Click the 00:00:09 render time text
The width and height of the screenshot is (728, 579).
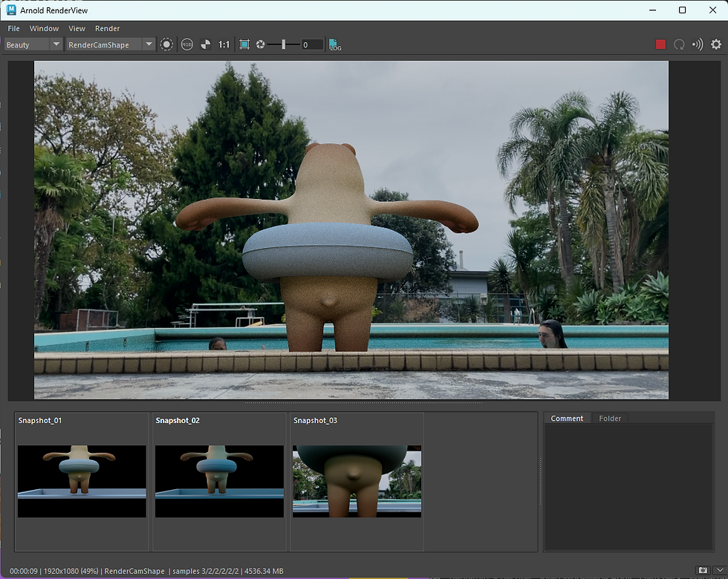[x=24, y=571]
